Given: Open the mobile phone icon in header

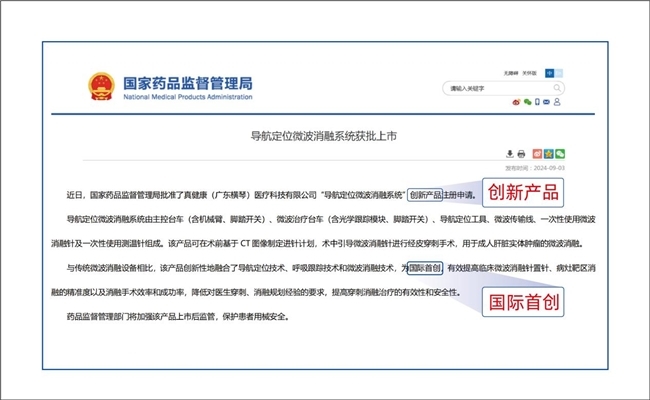Looking at the screenshot, I should pos(537,102).
